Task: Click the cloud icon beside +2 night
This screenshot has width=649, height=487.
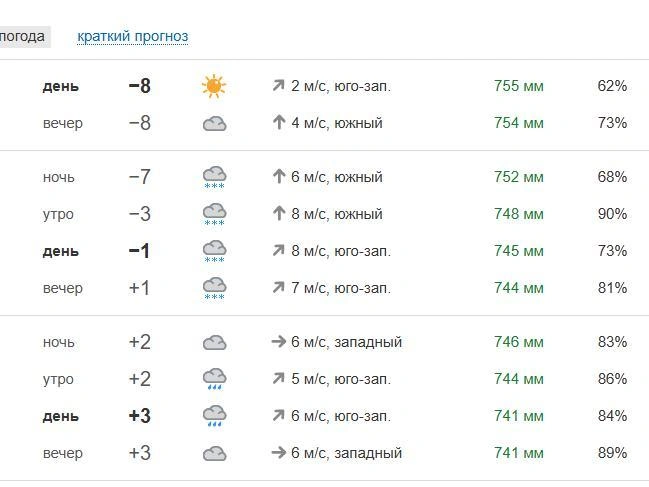Action: click(x=214, y=343)
